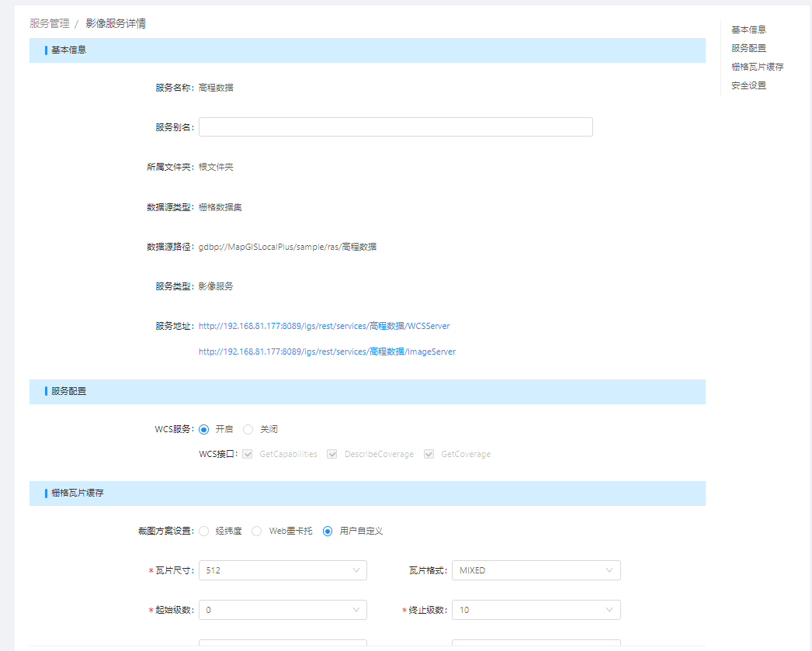Choose 经纬度 tiling scheme
The image size is (812, 651).
204,532
